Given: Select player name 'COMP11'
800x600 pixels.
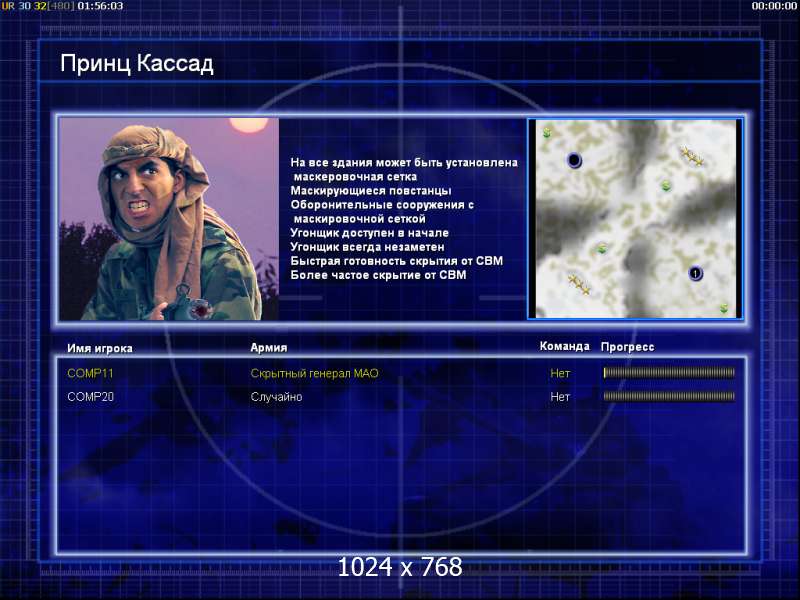Looking at the screenshot, I should pyautogui.click(x=90, y=373).
